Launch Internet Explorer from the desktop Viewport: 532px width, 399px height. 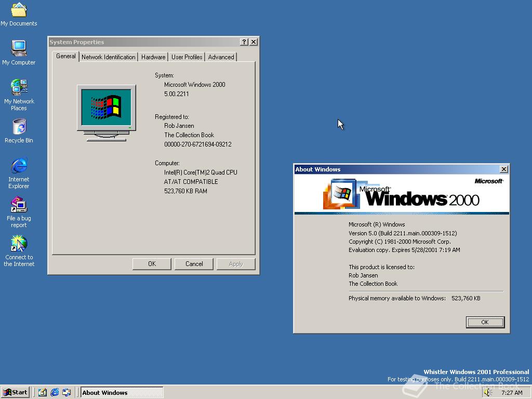click(19, 173)
